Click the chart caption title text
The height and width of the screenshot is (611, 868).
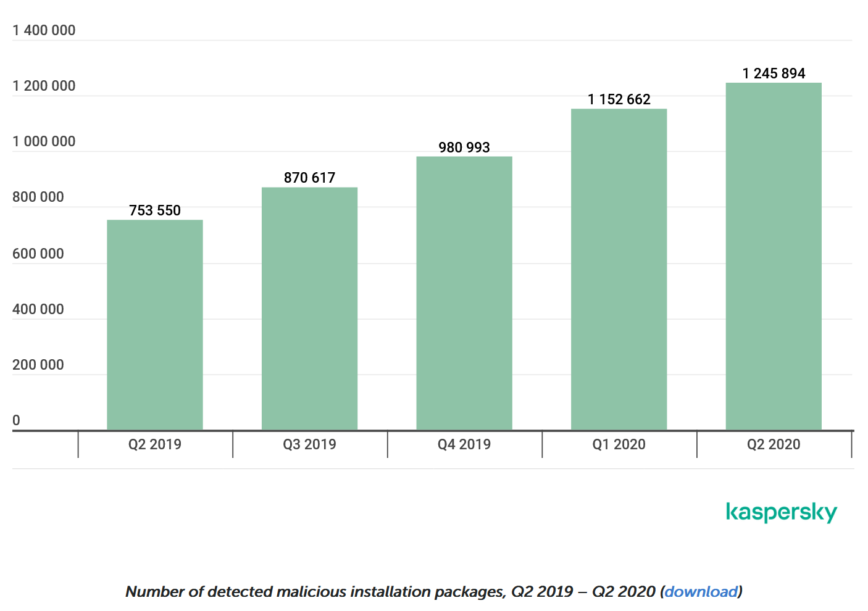pyautogui.click(x=389, y=592)
